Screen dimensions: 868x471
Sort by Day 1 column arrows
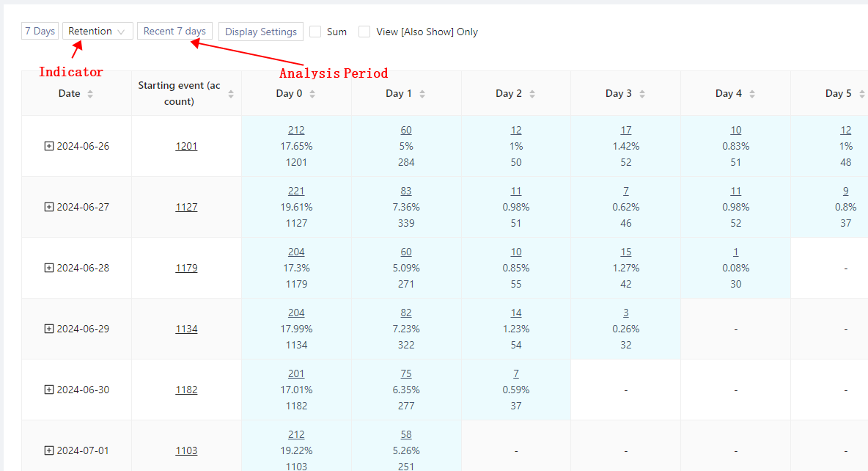pos(422,94)
